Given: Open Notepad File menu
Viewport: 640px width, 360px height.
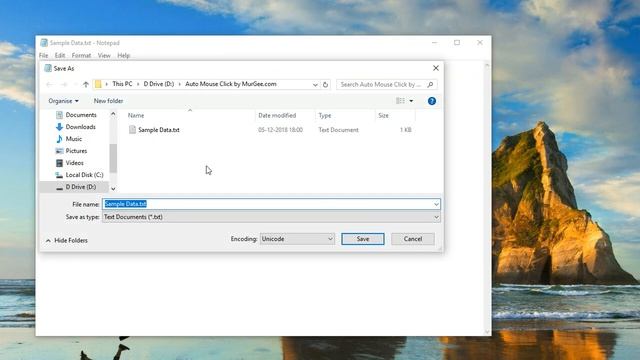Looking at the screenshot, I should 44,55.
